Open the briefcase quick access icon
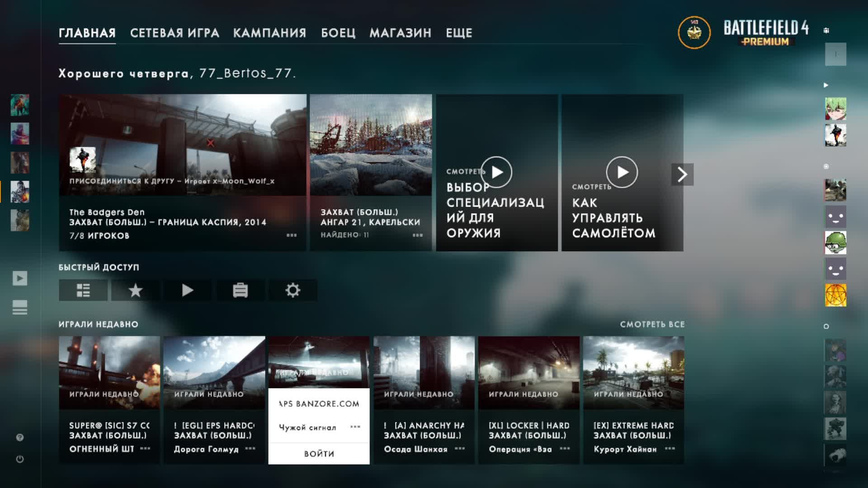The image size is (868, 488). tap(240, 290)
